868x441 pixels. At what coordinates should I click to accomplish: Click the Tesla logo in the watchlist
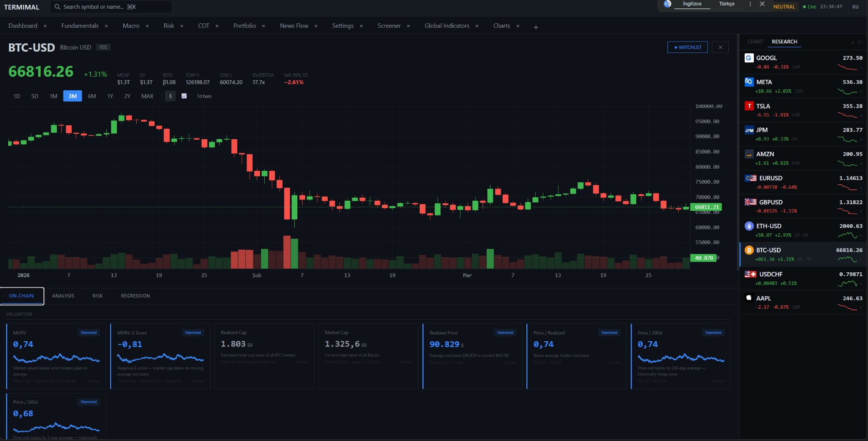pos(749,106)
